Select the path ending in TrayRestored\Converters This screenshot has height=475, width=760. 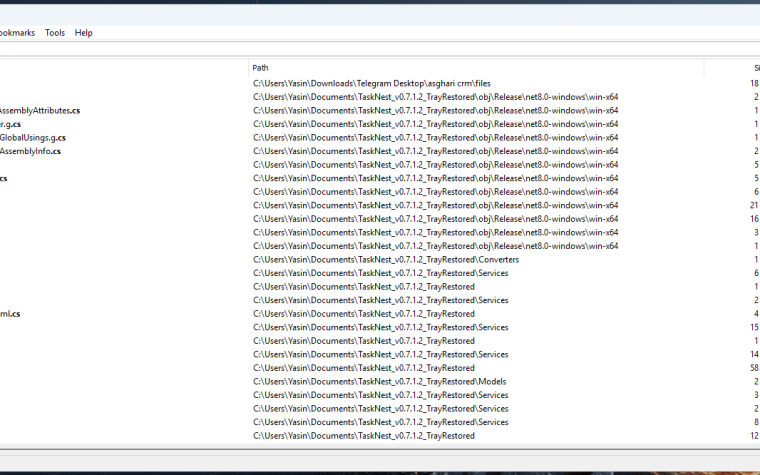click(x=386, y=260)
